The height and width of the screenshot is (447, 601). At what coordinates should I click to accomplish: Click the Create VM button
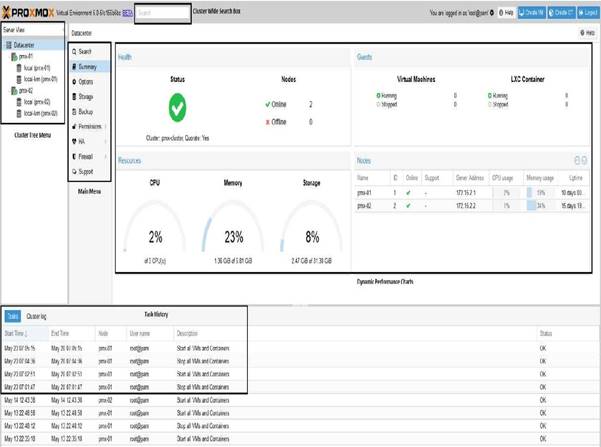pos(531,13)
